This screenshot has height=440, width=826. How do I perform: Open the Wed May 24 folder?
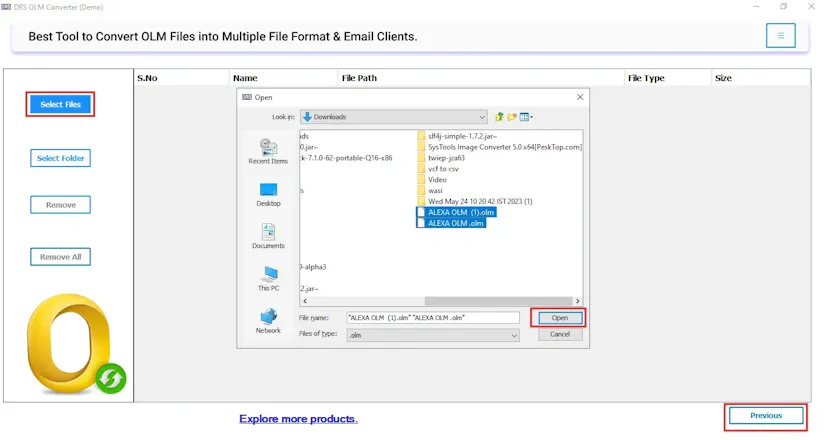click(475, 201)
